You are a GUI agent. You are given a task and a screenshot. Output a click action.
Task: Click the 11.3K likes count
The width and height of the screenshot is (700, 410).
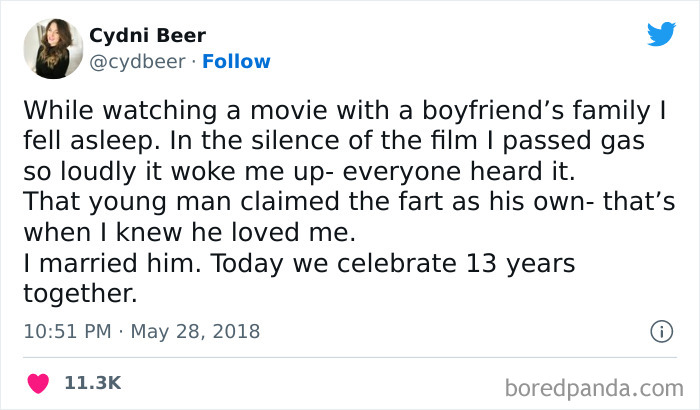click(93, 382)
